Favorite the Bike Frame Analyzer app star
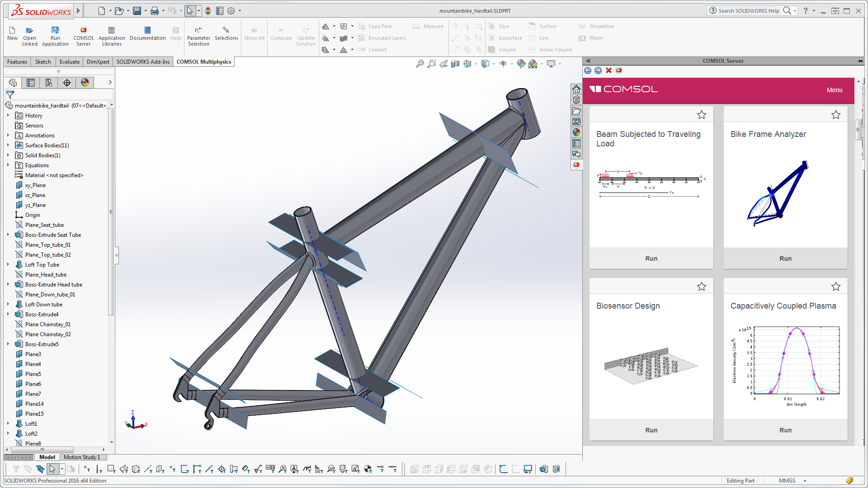The image size is (868, 488). (x=835, y=115)
